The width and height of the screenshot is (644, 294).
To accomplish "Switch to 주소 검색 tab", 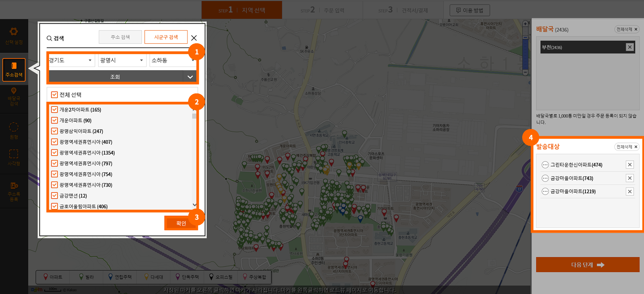I will click(x=120, y=37).
